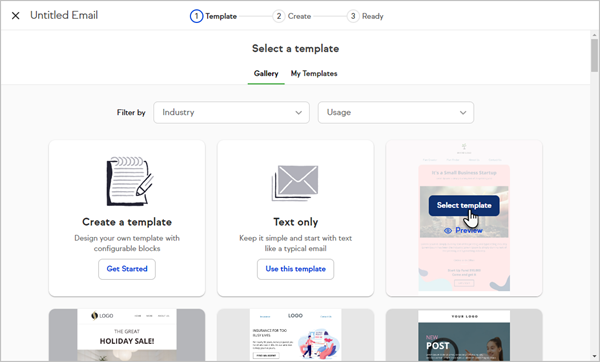Click the Create a template heading

127,222
